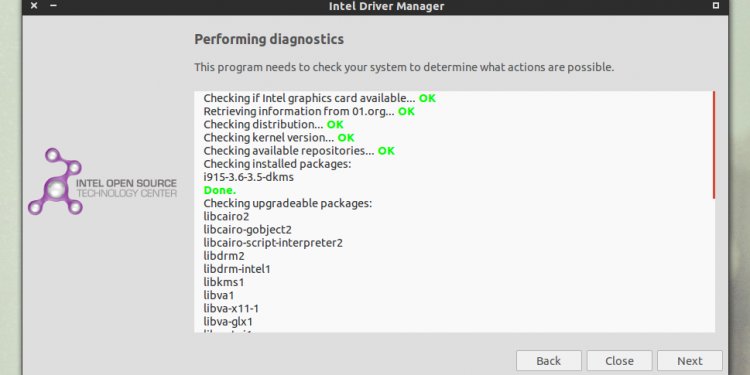
Task: Click the libcairo-gobject2 package entry
Action: 248,230
